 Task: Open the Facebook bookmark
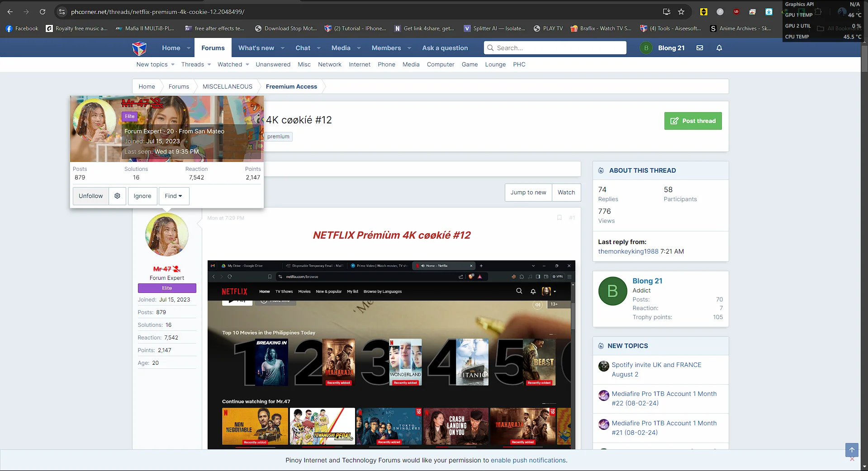click(22, 28)
